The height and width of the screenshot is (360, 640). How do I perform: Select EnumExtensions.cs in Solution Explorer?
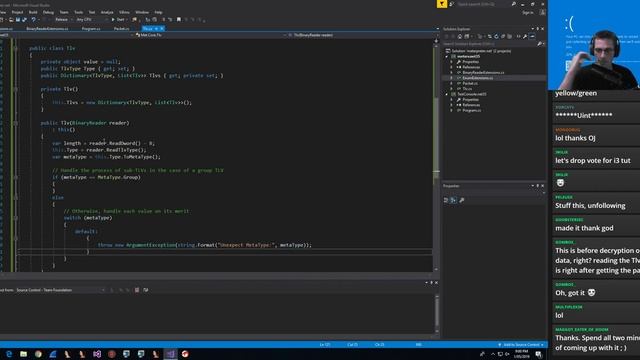477,78
